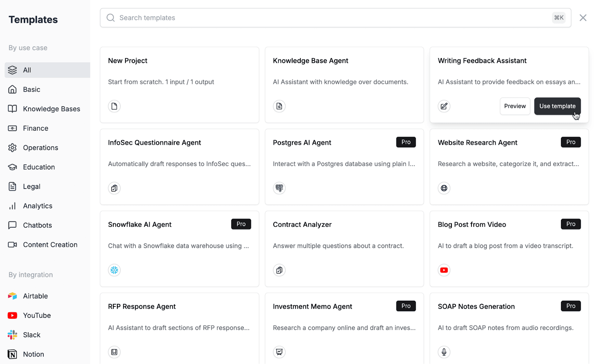This screenshot has height=364, width=594.
Task: Open the Contract Analyzer template card
Action: point(344,249)
